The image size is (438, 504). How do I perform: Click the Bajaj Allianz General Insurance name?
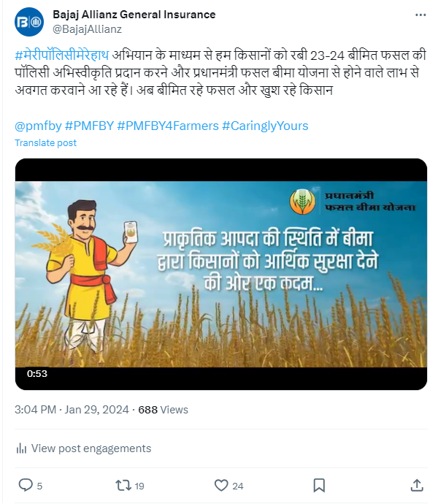click(x=134, y=15)
